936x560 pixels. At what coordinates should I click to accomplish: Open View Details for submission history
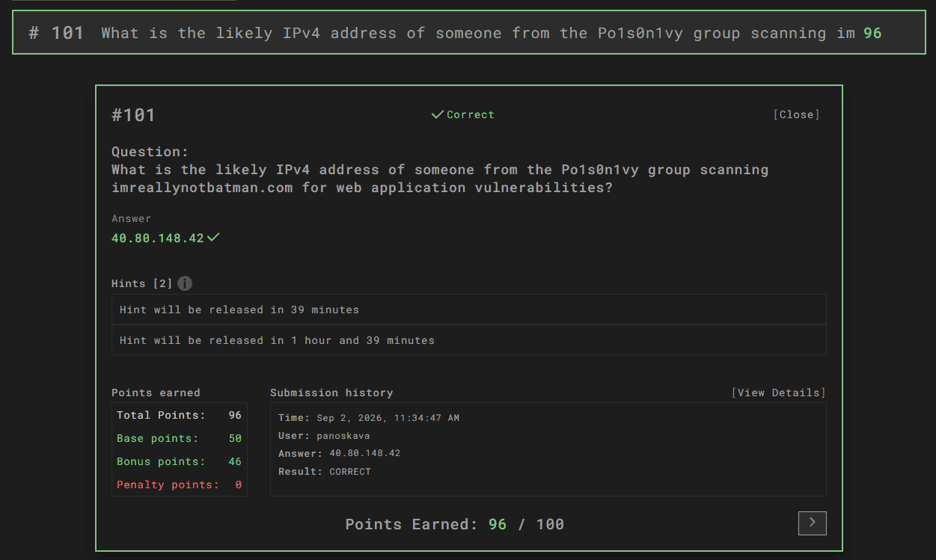tap(779, 393)
